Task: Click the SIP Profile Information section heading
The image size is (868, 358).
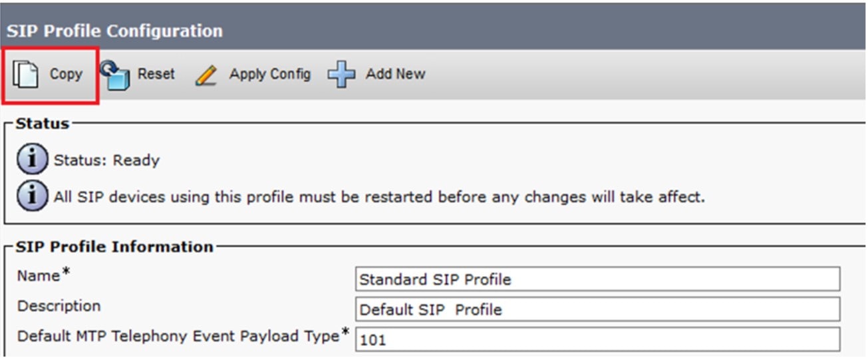Action: (x=114, y=247)
